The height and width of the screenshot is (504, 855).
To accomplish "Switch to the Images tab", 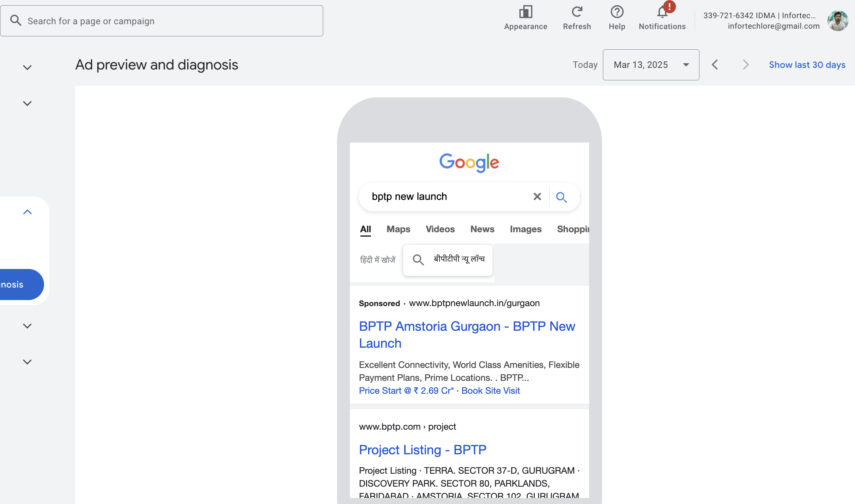I will click(526, 229).
